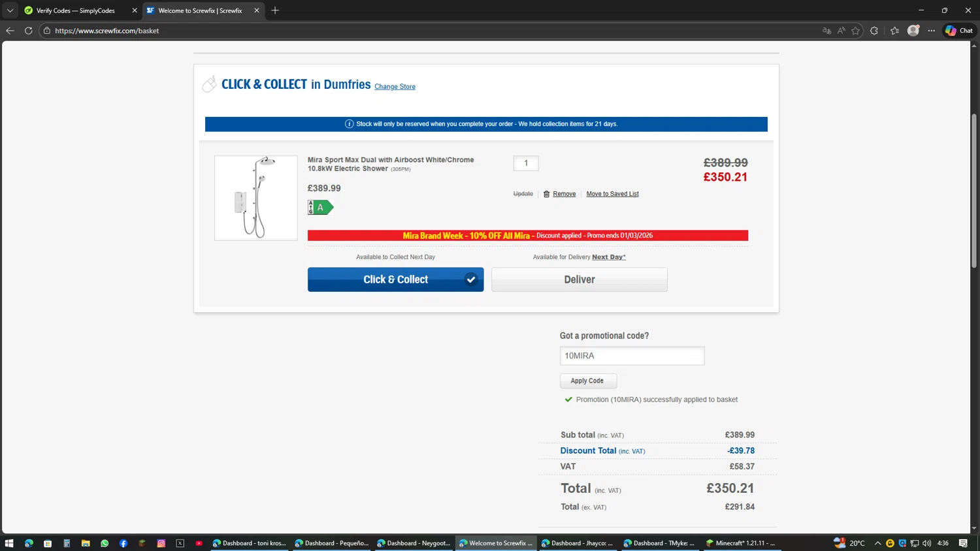Image resolution: width=980 pixels, height=551 pixels.
Task: Open the browser profile avatar
Action: tap(913, 31)
